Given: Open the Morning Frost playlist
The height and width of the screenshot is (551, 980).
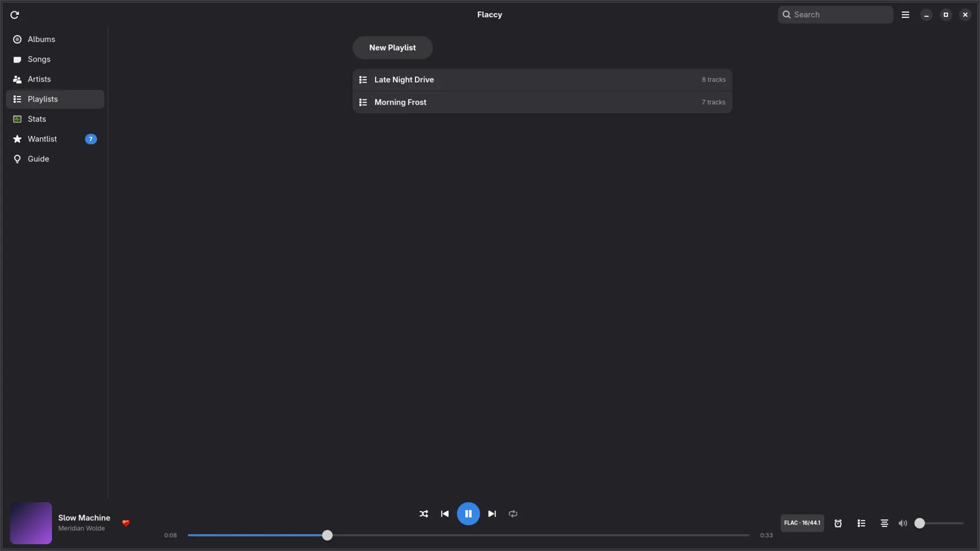Looking at the screenshot, I should pyautogui.click(x=542, y=102).
